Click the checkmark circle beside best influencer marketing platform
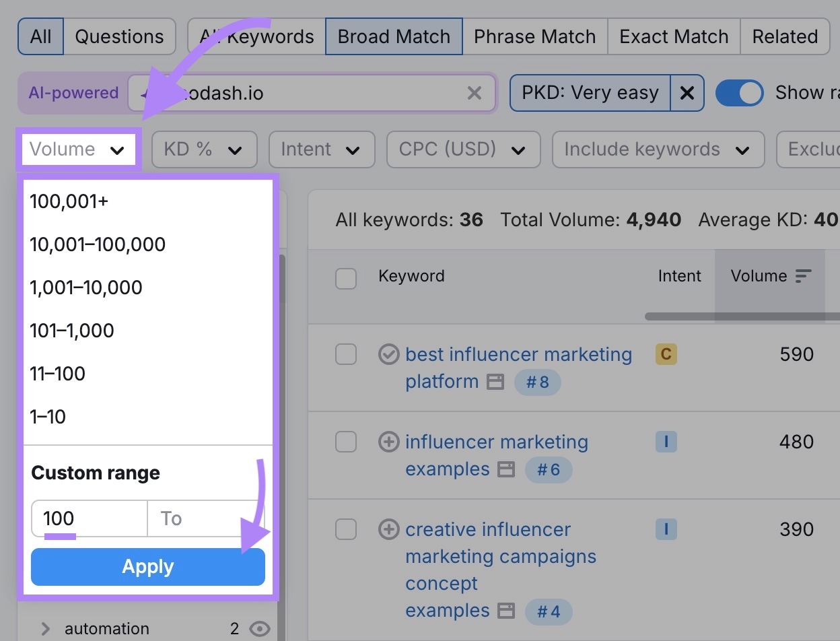 tap(389, 354)
